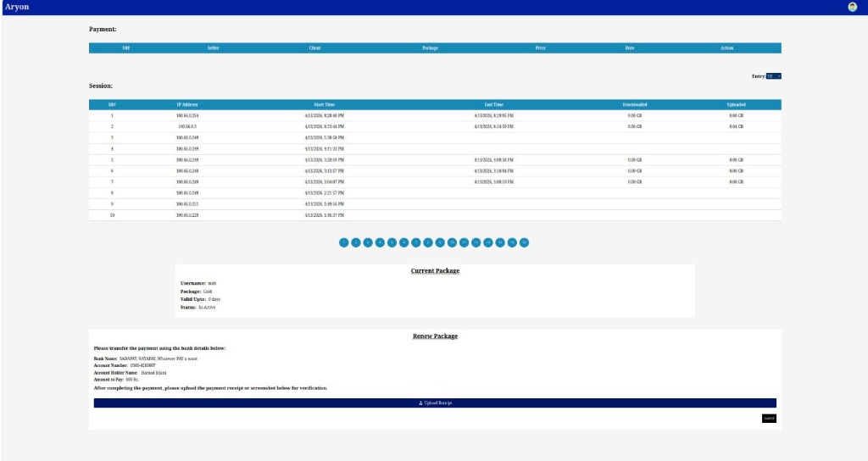The image size is (868, 461).
Task: Go to session page 14
Action: [500, 242]
